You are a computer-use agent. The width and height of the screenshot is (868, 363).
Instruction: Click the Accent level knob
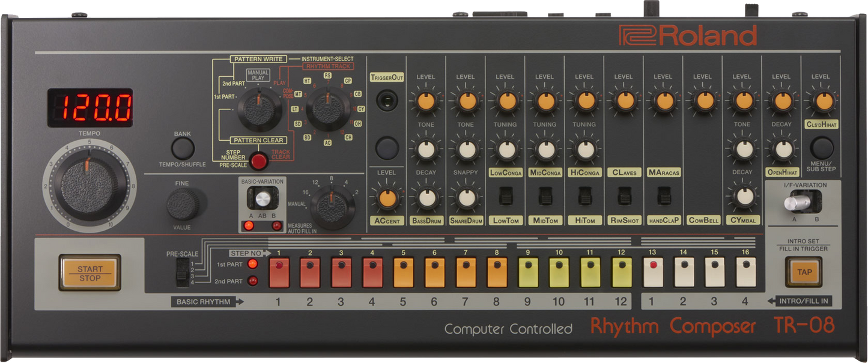[386, 197]
